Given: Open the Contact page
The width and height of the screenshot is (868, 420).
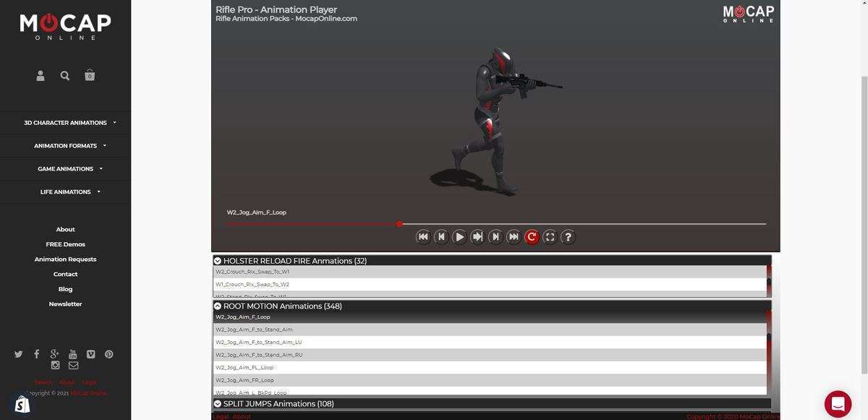Looking at the screenshot, I should pyautogui.click(x=65, y=274).
